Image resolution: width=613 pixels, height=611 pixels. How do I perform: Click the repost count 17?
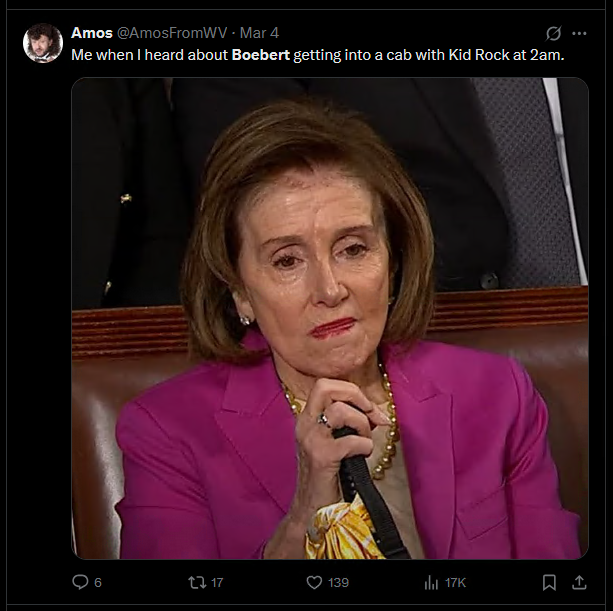pos(217,582)
